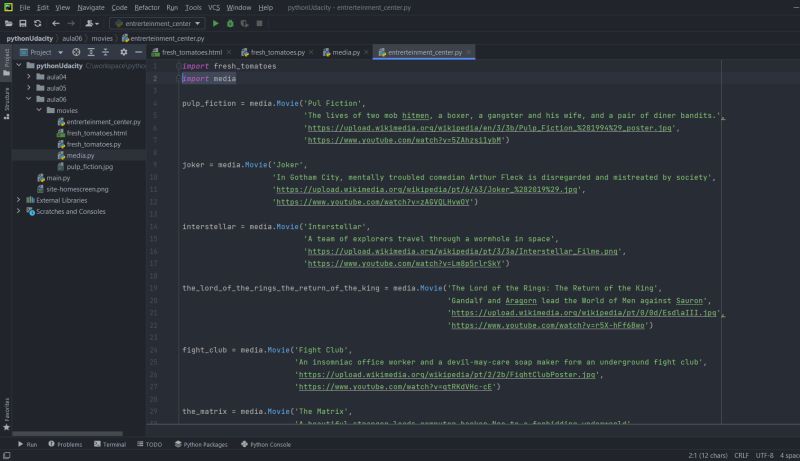Open the Problems tool window button
Viewport: 800px width, 461px height.
pos(65,444)
